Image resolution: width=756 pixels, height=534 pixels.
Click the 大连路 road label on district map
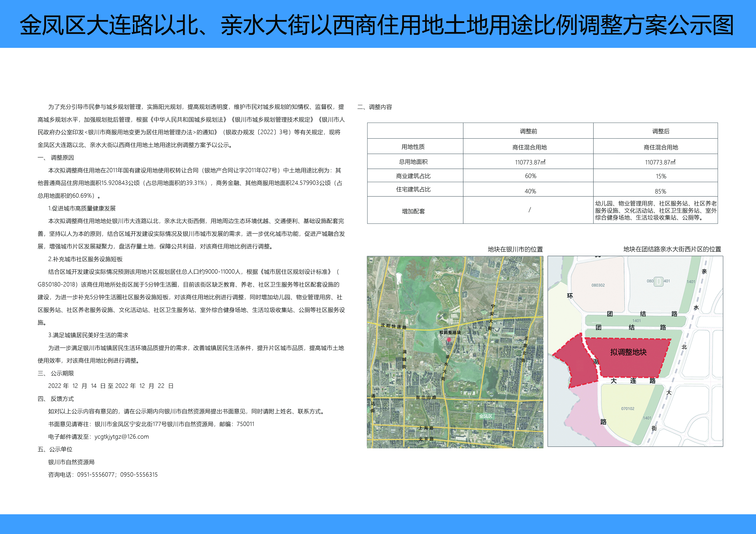click(633, 381)
